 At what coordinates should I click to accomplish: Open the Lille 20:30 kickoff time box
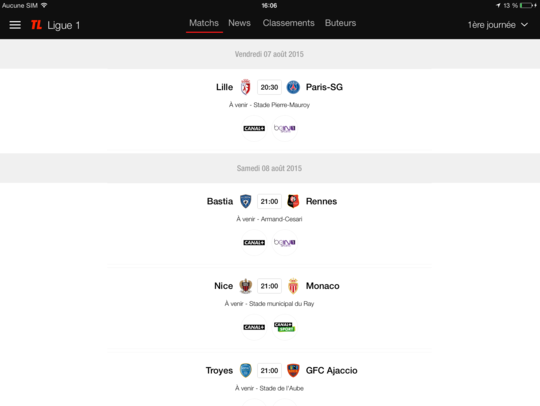(x=269, y=87)
